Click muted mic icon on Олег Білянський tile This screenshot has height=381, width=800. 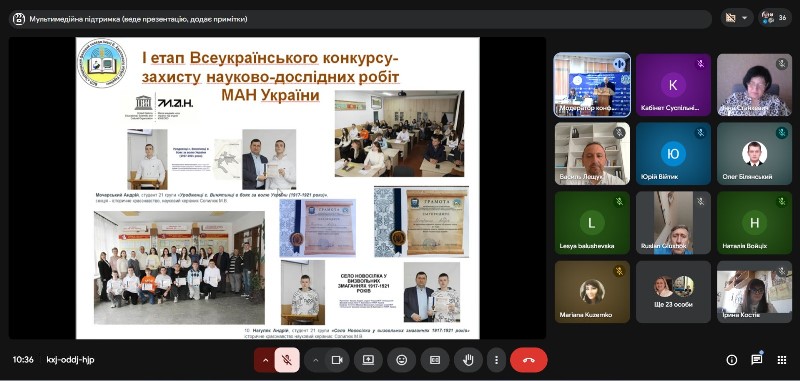[782, 133]
